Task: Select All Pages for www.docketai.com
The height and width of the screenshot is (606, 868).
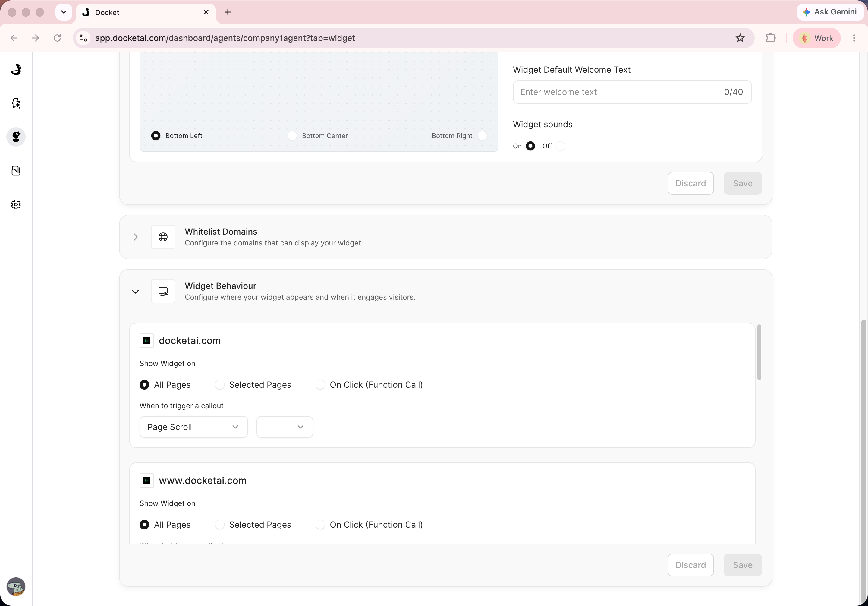Action: pyautogui.click(x=144, y=525)
